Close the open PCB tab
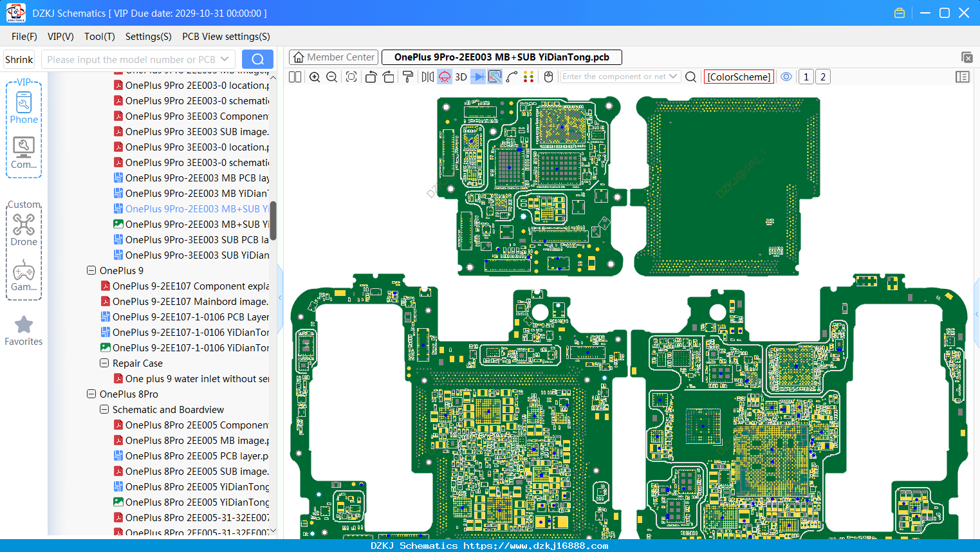 click(x=966, y=57)
